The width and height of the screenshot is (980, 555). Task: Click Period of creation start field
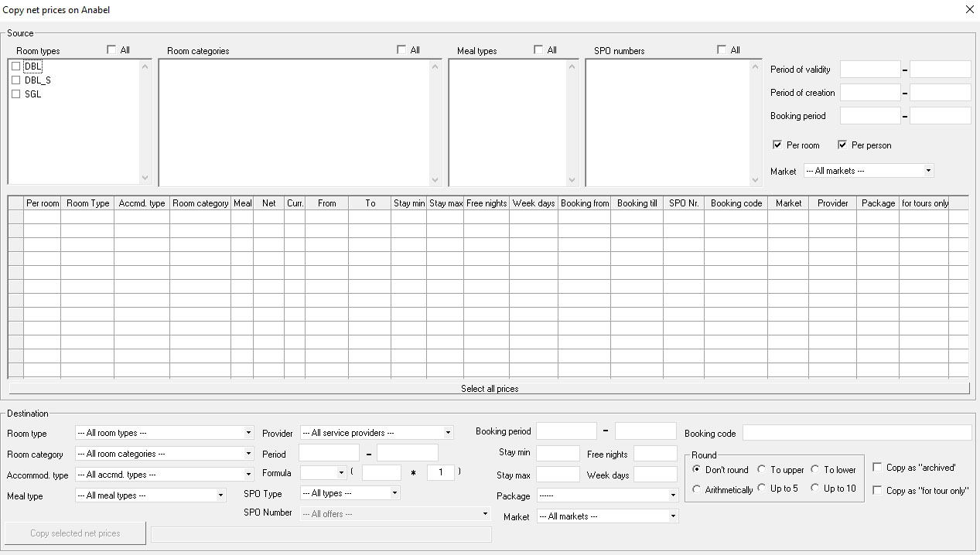(870, 93)
